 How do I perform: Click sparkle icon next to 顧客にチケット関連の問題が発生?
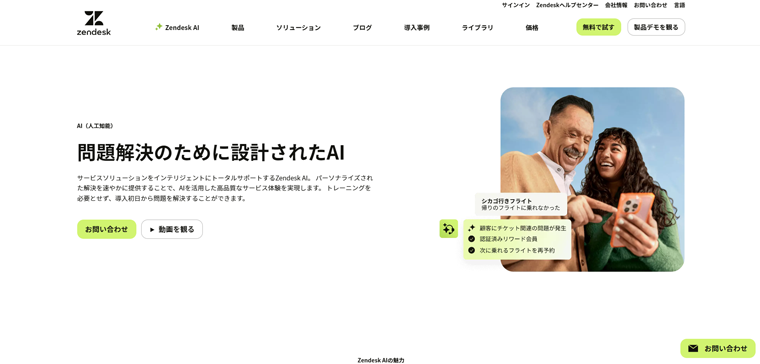click(x=472, y=228)
